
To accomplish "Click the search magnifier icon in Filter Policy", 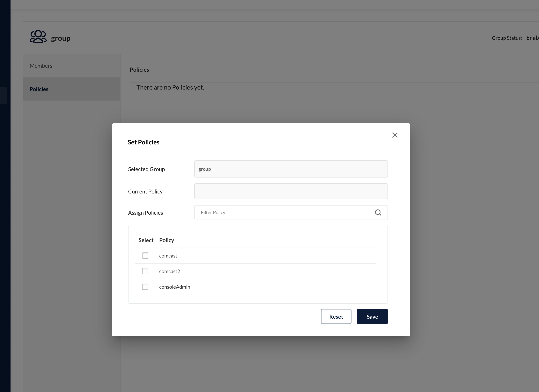I will point(378,212).
